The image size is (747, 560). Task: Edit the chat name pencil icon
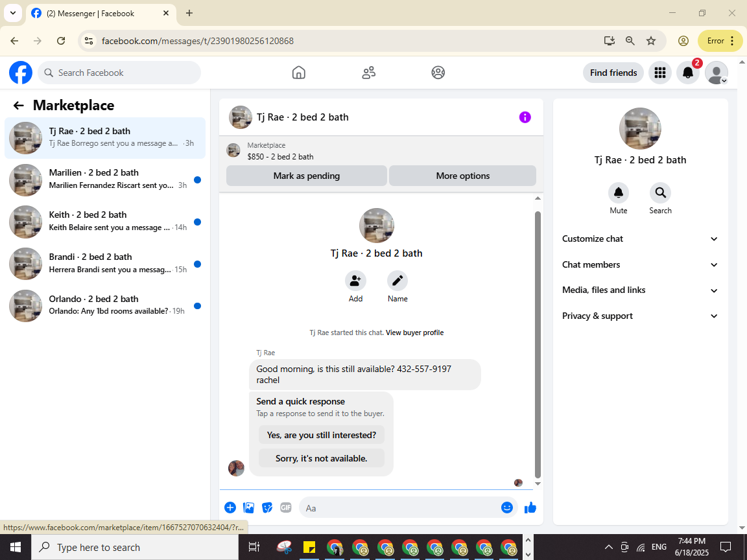tap(397, 281)
